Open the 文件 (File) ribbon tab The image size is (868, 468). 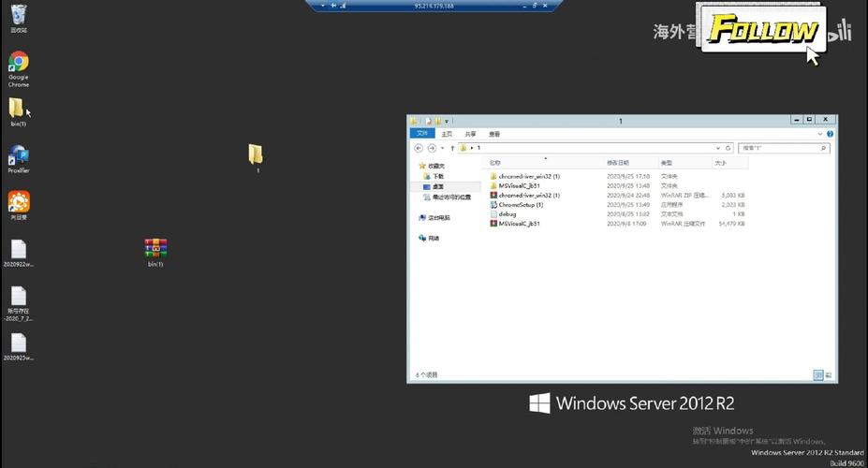point(422,134)
